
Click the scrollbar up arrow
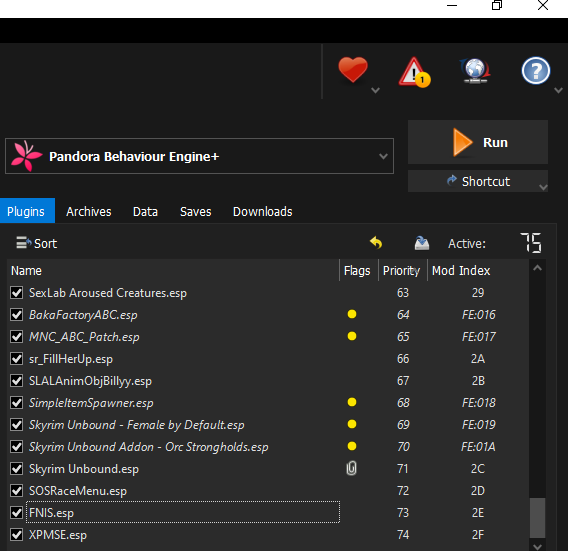pos(537,268)
